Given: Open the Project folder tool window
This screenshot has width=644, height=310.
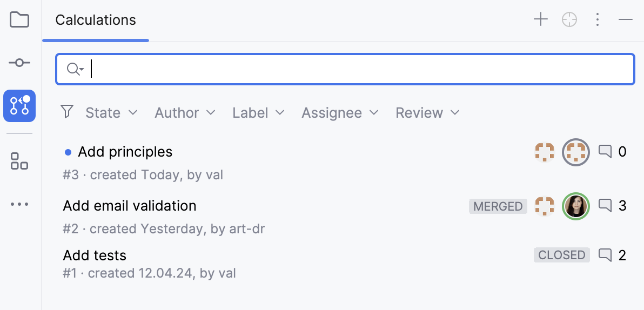Looking at the screenshot, I should pos(19,20).
